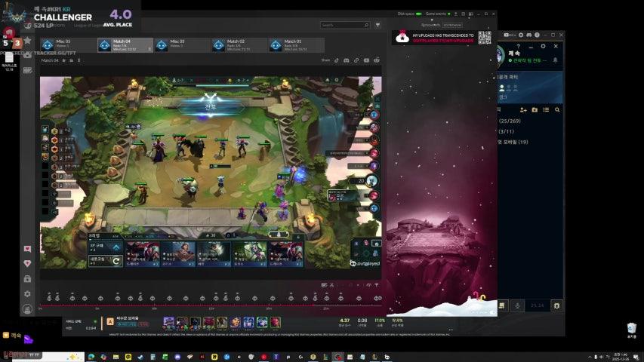Open the Match 02 clip tab
This screenshot has width=644, height=362.
(x=239, y=44)
